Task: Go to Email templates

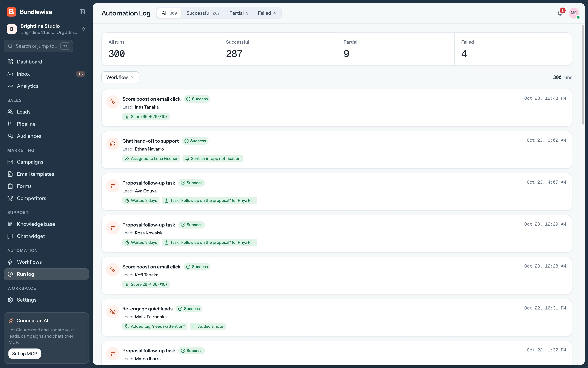Action: 46,174
